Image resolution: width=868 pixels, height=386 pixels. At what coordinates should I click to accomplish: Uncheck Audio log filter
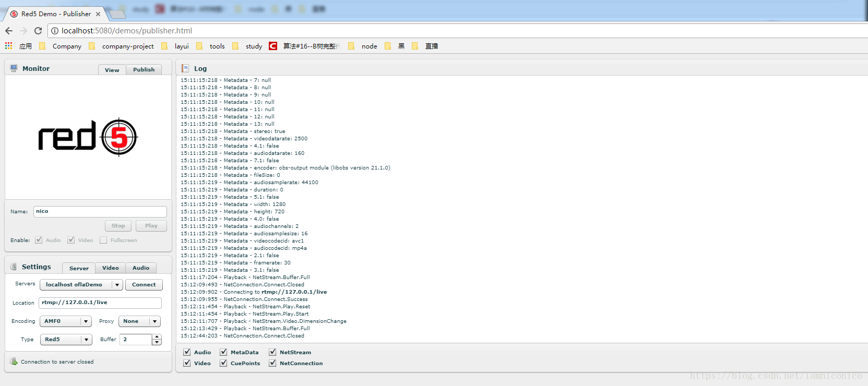187,352
